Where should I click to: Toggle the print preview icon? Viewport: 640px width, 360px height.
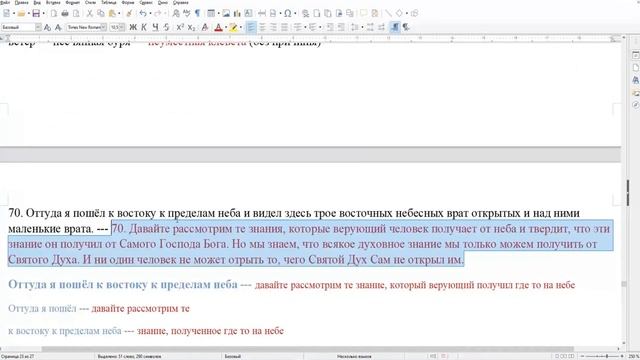click(76, 13)
